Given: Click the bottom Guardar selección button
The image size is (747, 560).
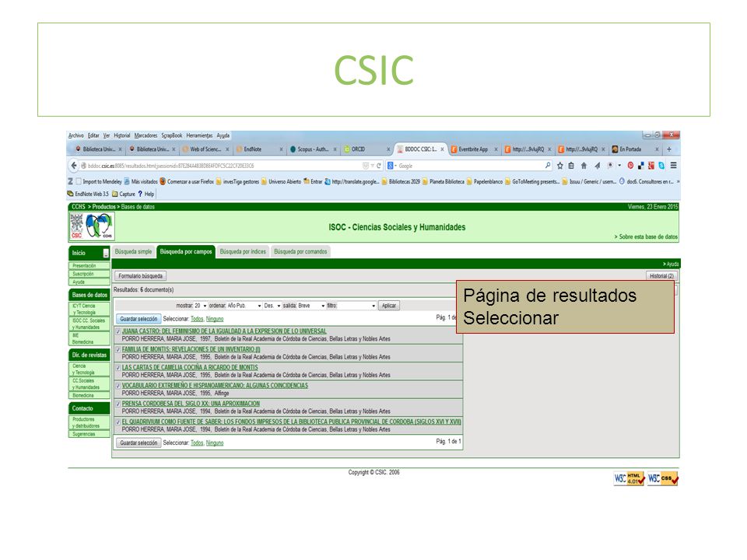Looking at the screenshot, I should coord(139,443).
